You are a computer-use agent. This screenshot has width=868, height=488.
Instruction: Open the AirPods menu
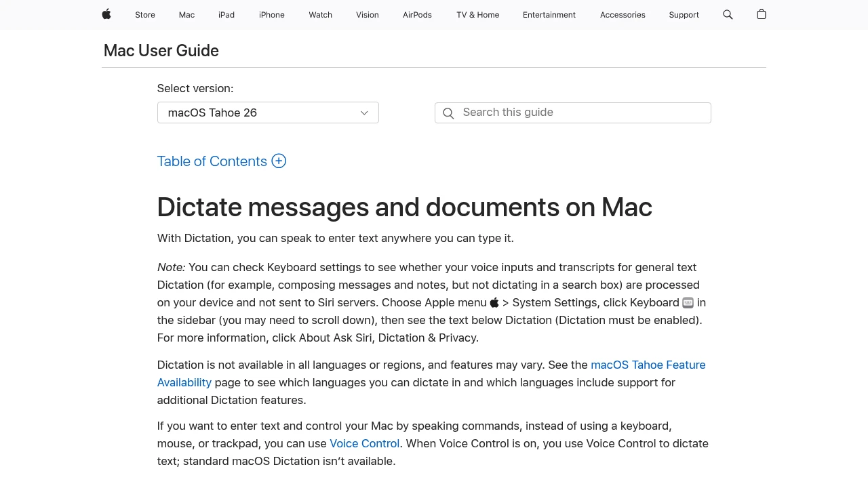417,15
